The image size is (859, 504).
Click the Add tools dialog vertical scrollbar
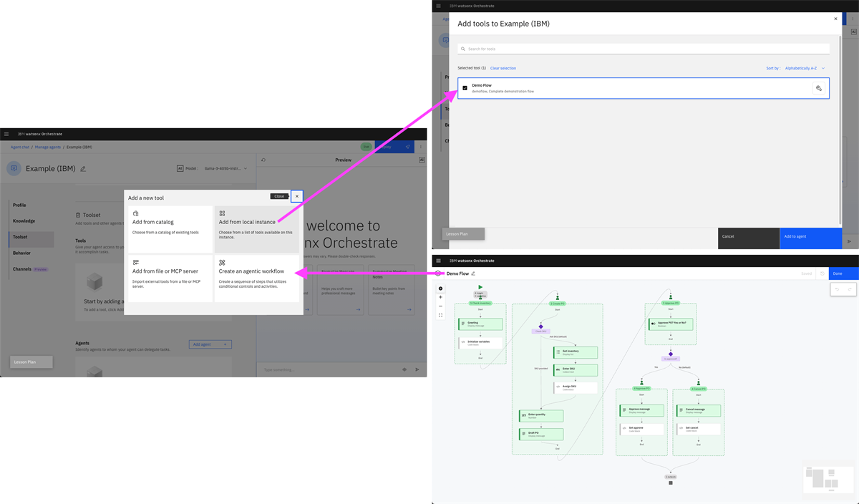[x=840, y=129]
